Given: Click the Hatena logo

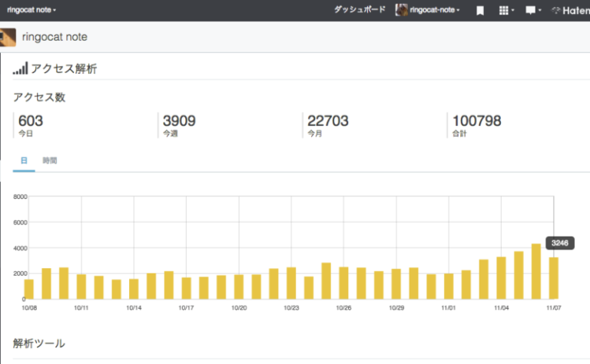Looking at the screenshot, I should 570,11.
